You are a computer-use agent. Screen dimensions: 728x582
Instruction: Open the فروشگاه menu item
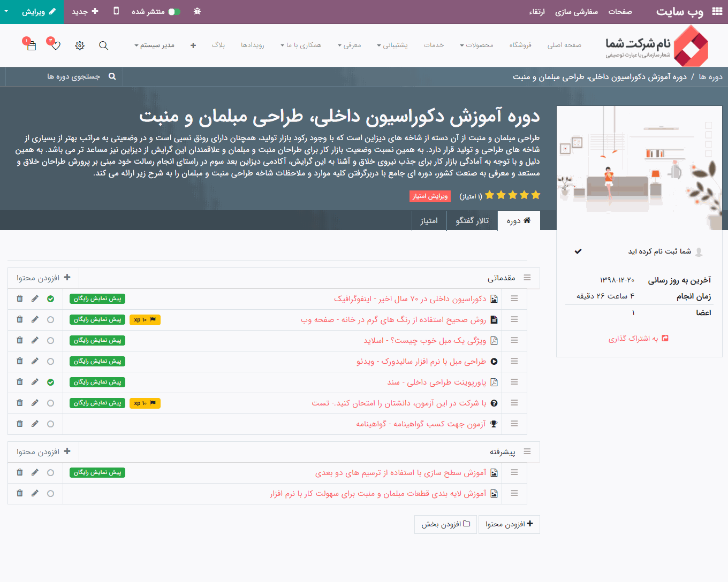pos(520,45)
